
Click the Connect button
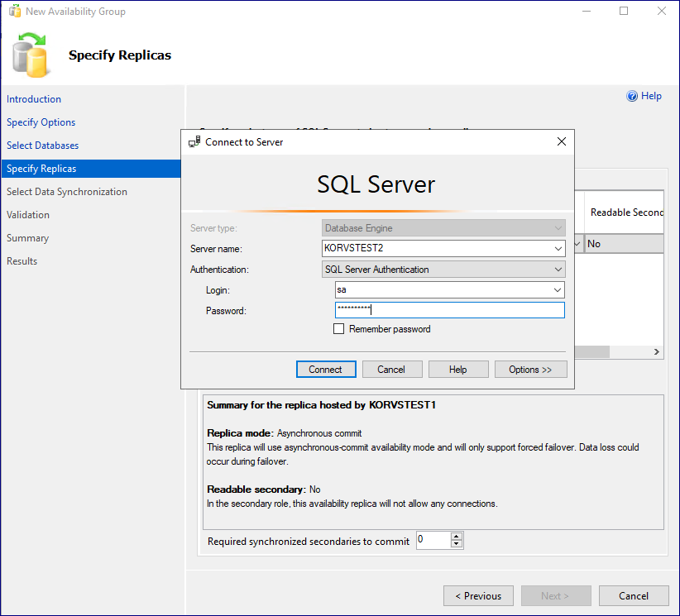pyautogui.click(x=326, y=370)
